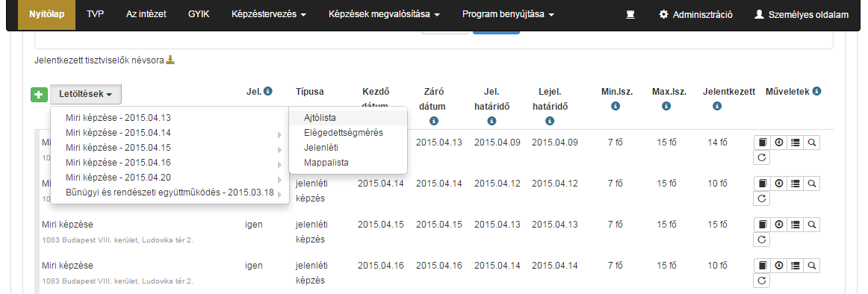
Task: Open Adminisztráció with the gear icon
Action: tap(696, 15)
